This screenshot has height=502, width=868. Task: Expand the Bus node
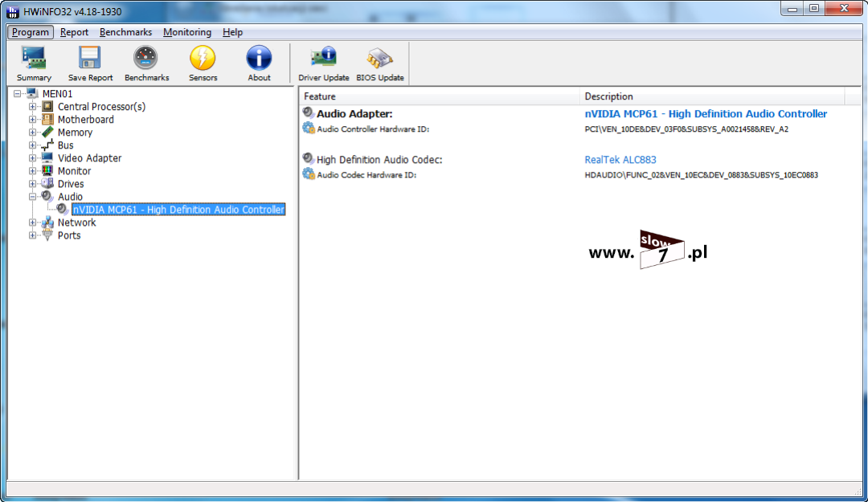click(x=32, y=145)
